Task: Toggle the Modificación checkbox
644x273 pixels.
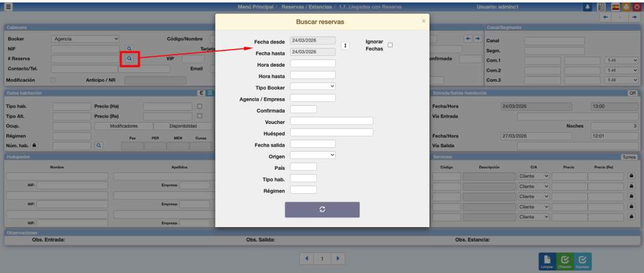Action: point(53,81)
